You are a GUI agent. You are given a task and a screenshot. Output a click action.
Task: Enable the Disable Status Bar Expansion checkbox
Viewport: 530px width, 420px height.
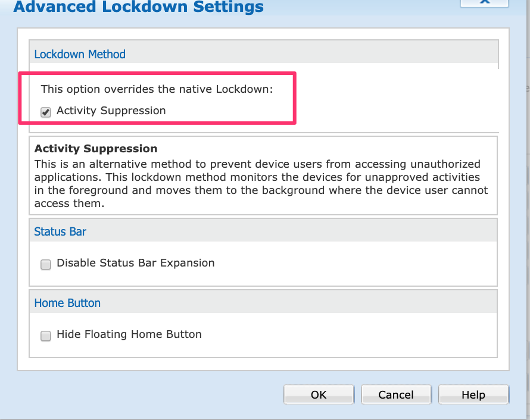tap(46, 265)
